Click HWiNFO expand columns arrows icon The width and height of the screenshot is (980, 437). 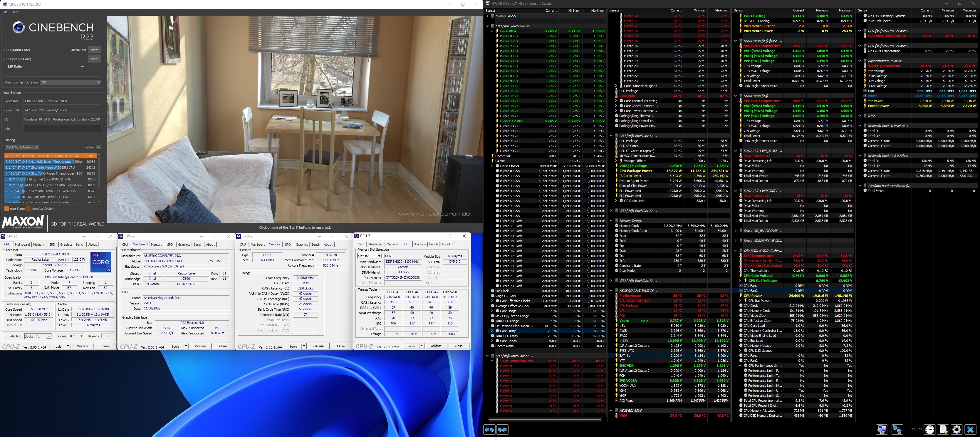pyautogui.click(x=489, y=430)
